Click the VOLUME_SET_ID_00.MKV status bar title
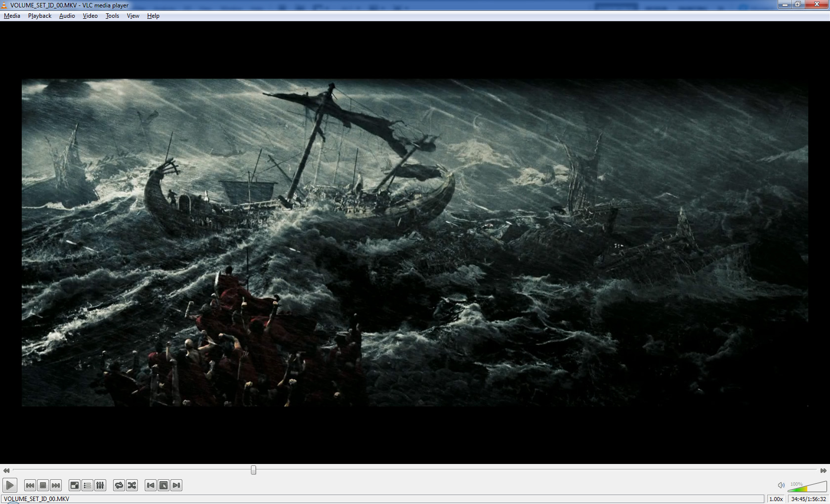The image size is (830, 504). (37, 499)
